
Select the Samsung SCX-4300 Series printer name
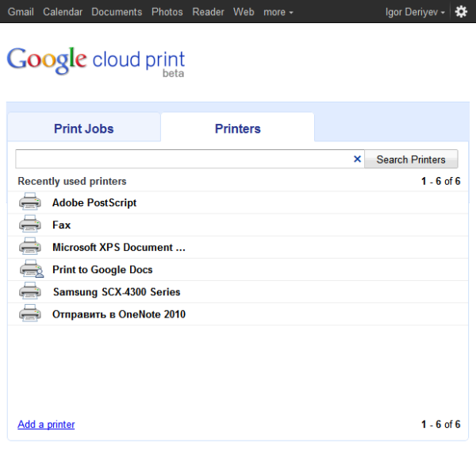[x=116, y=292]
